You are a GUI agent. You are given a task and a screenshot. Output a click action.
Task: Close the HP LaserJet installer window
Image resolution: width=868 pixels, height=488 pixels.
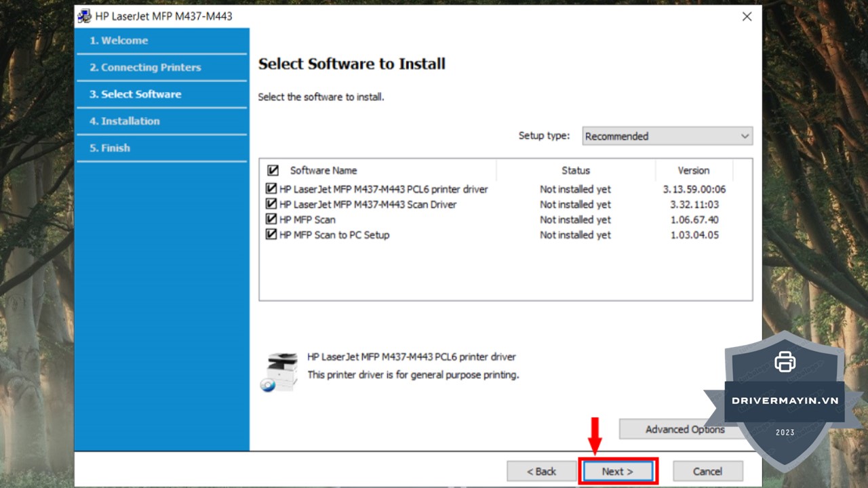coord(747,16)
